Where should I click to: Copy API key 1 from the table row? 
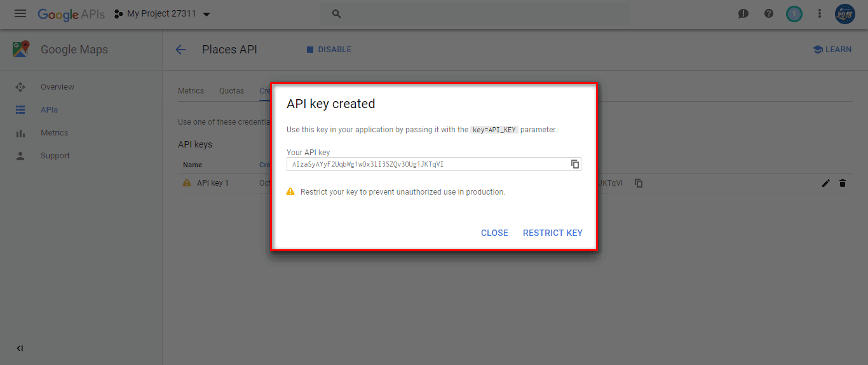[639, 183]
